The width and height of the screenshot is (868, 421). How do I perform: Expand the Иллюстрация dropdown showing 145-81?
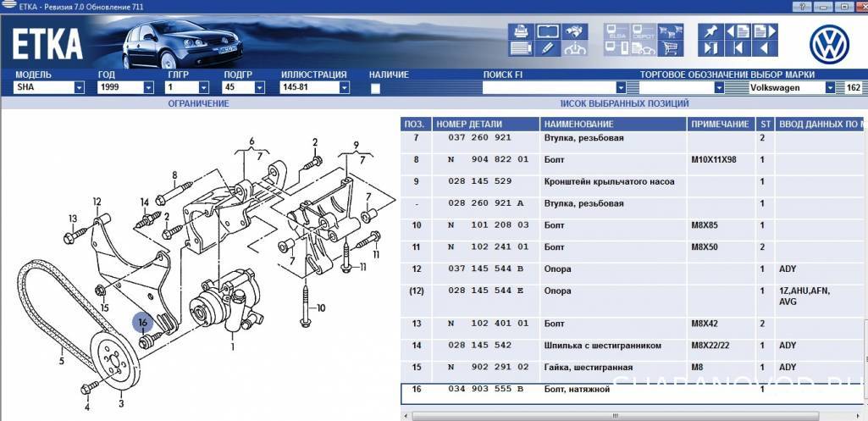pos(344,87)
